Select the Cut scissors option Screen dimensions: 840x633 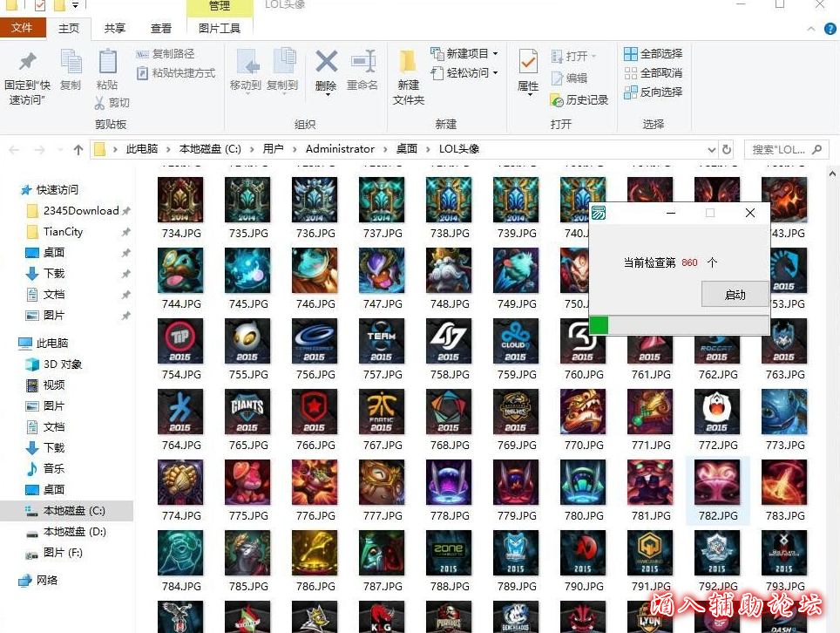tap(112, 102)
